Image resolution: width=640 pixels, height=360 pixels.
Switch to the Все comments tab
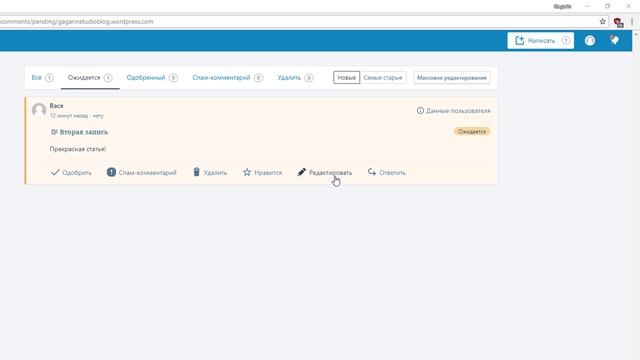point(42,78)
